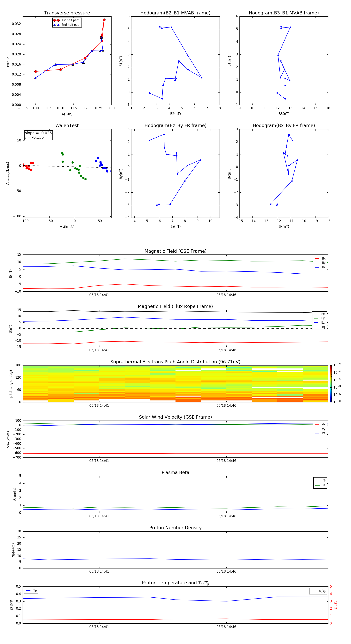Click the '1st half path' legend entry

point(67,20)
